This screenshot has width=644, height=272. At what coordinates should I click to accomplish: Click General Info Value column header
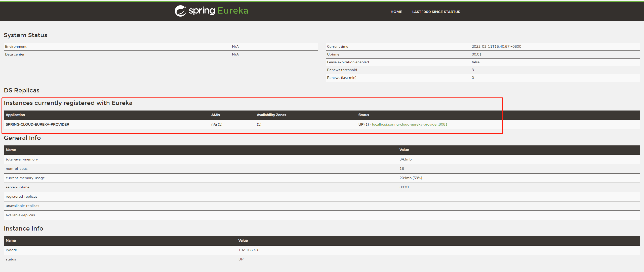(404, 150)
